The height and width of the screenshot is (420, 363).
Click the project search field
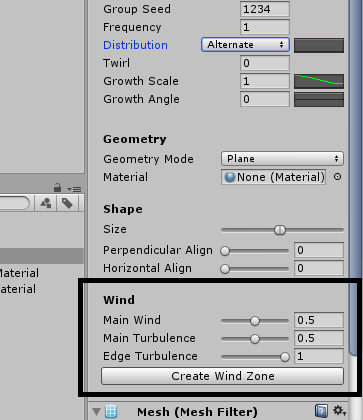15,203
